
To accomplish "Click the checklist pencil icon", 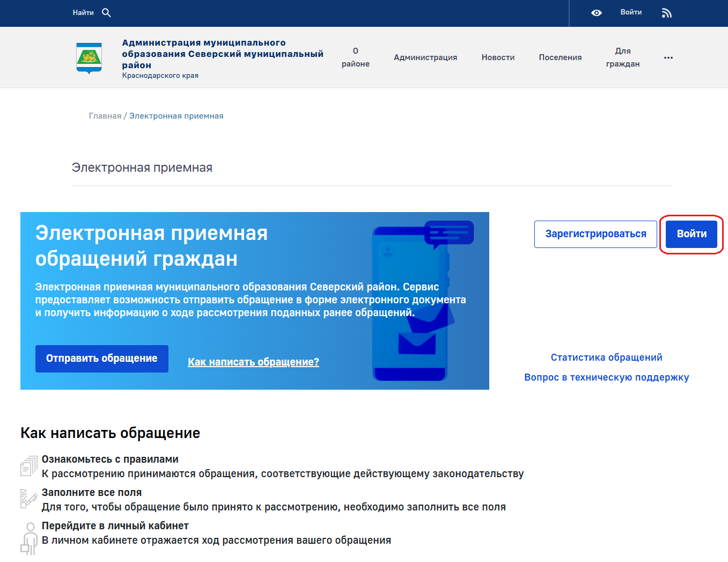I will (x=29, y=499).
